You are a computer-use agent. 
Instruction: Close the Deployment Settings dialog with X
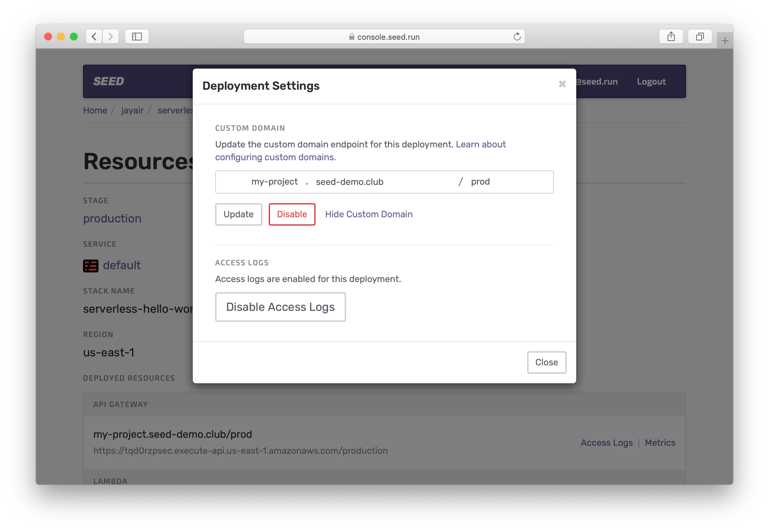(562, 84)
